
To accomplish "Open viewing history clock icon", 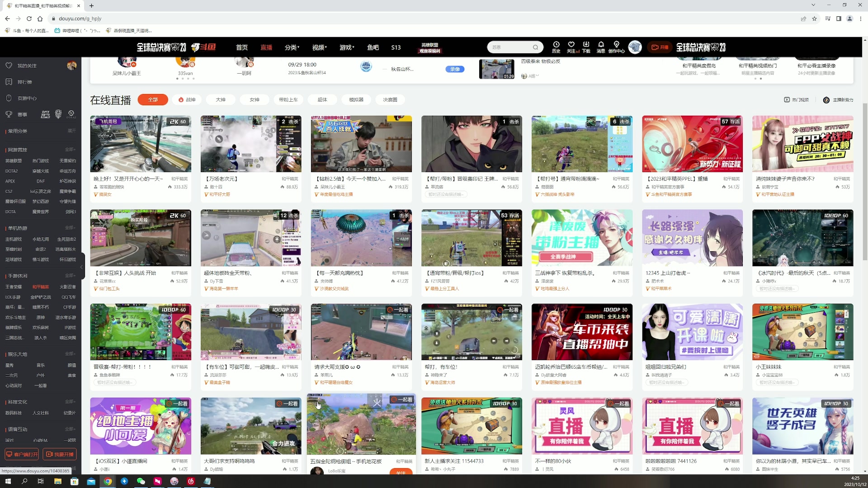I will coord(556,45).
